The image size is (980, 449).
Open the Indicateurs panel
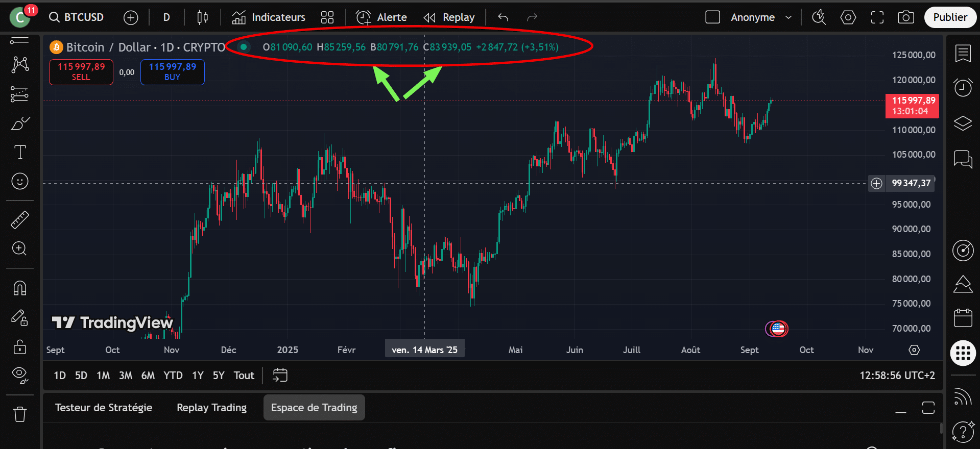tap(269, 17)
